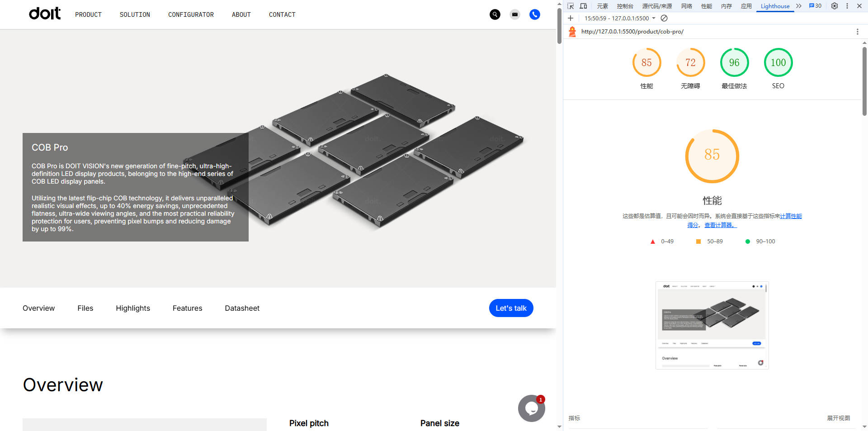Image resolution: width=868 pixels, height=431 pixels.
Task: Click the black search icon in site header
Action: click(495, 14)
